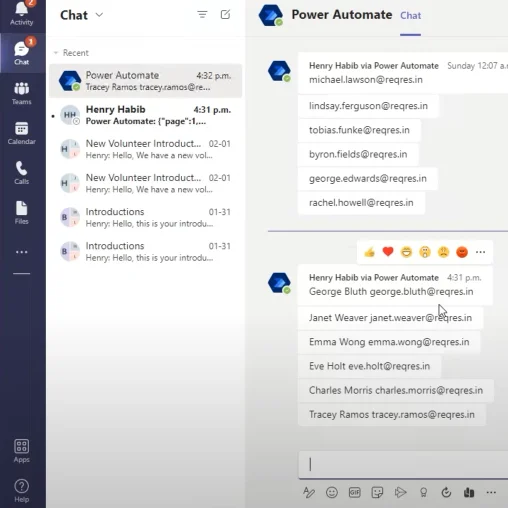Viewport: 508px width, 508px height.
Task: Open the last Introductions chat
Action: [146, 252]
